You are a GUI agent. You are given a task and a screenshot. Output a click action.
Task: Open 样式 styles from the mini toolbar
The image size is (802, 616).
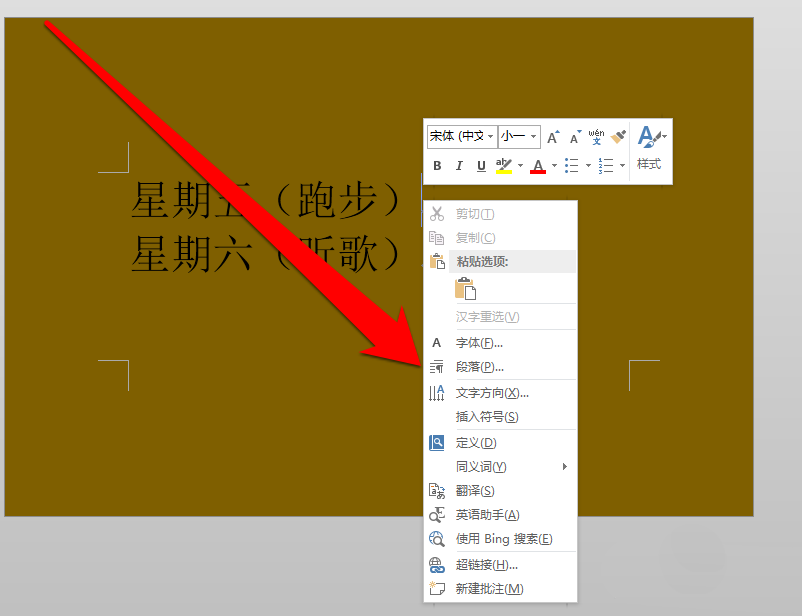(x=650, y=164)
